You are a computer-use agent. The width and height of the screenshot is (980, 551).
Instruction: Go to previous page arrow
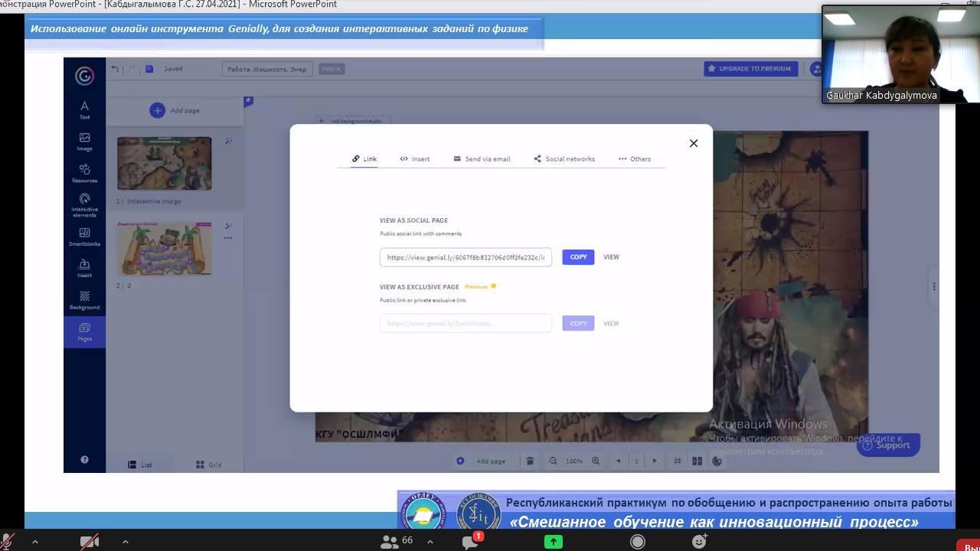tap(619, 461)
